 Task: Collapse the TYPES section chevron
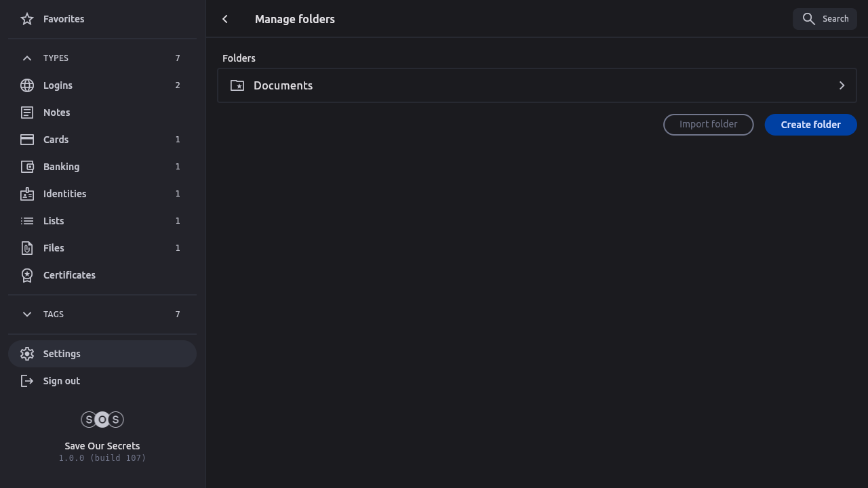[27, 58]
